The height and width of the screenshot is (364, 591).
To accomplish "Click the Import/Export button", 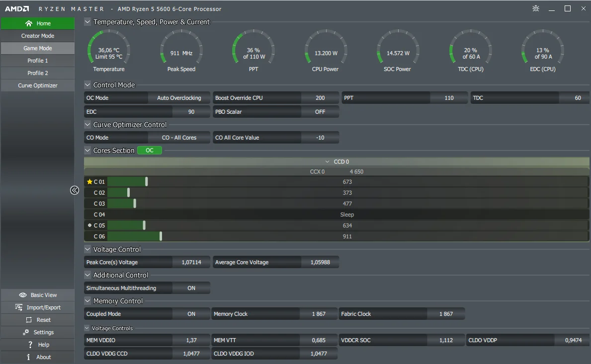I will [38, 307].
